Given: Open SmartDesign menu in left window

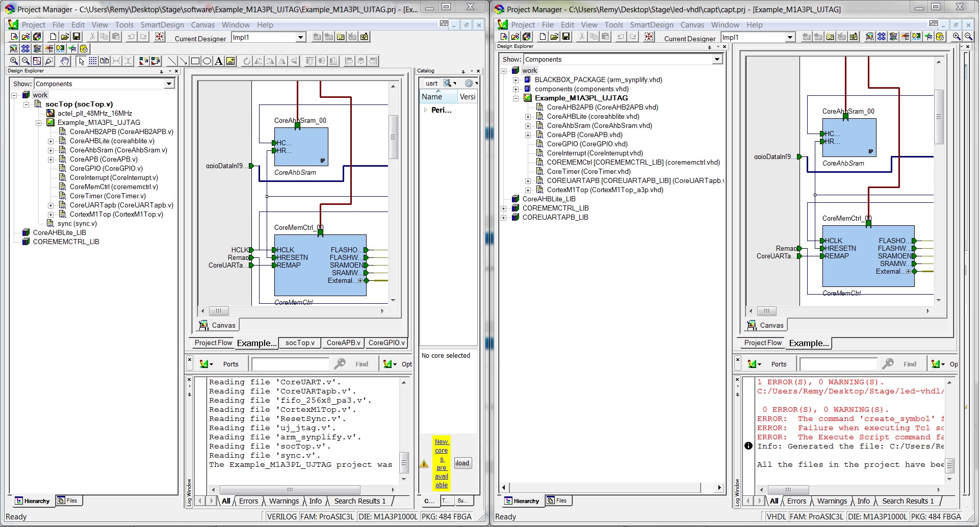Looking at the screenshot, I should pos(162,25).
